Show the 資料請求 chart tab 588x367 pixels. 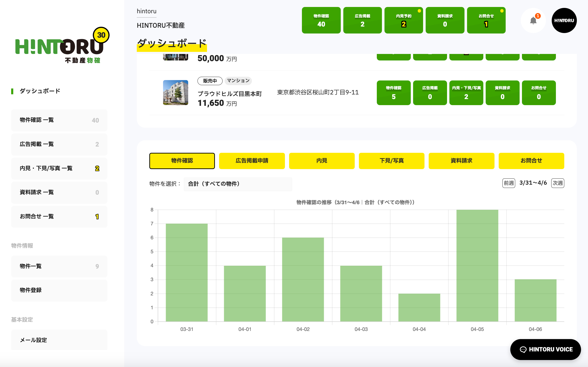tap(461, 161)
